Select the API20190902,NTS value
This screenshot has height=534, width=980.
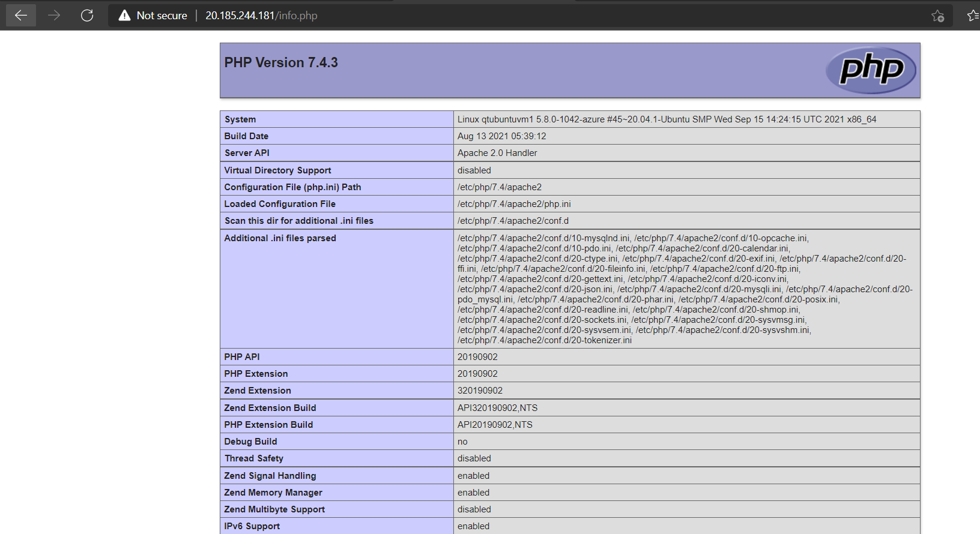click(x=495, y=425)
